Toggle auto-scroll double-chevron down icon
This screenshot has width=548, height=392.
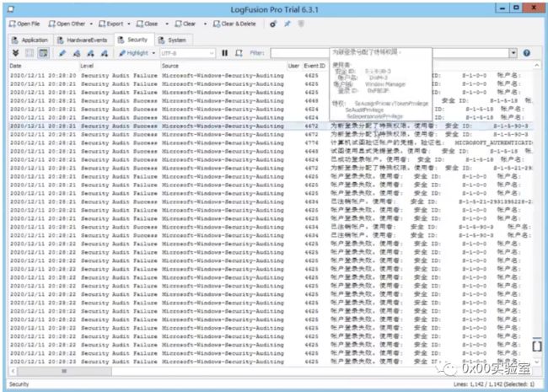[x=16, y=53]
